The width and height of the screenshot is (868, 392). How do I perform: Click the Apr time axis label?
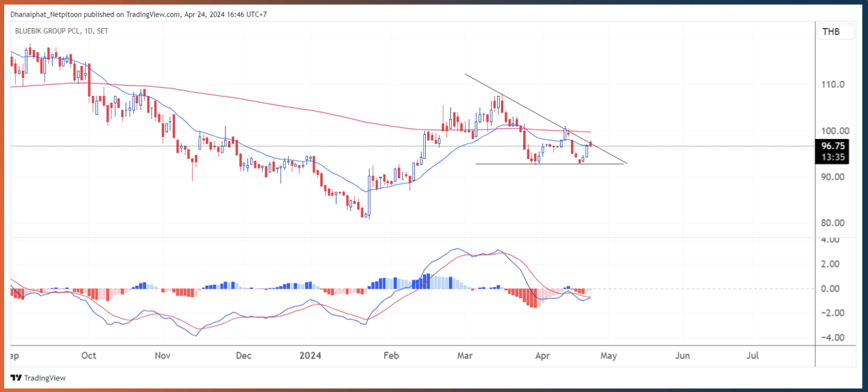coord(542,356)
